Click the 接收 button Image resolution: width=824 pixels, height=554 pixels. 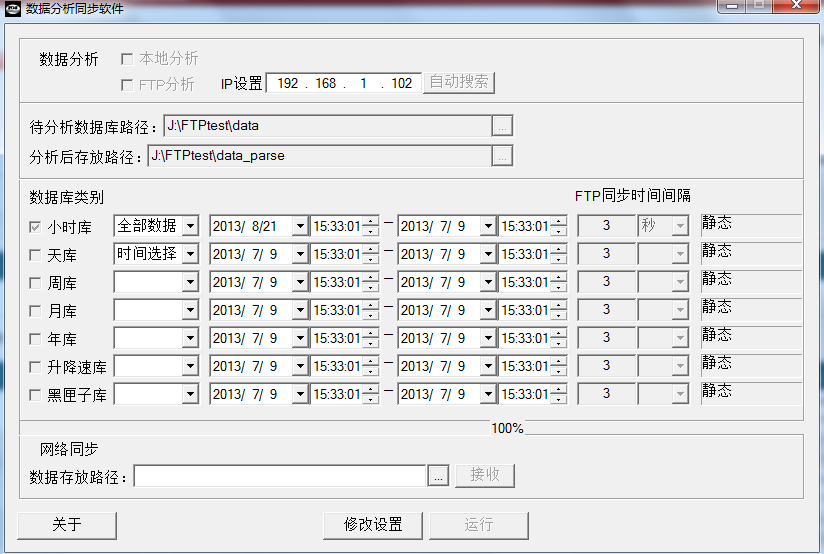click(x=485, y=475)
